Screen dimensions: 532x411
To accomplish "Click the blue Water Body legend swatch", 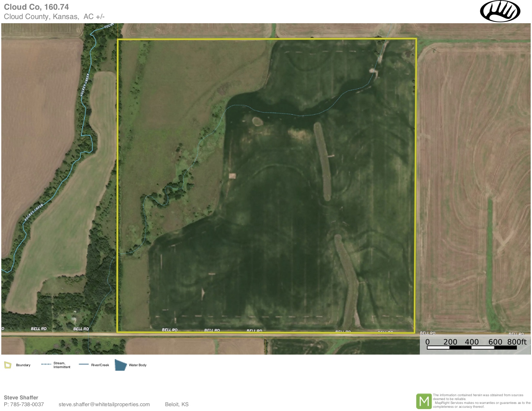I will [x=121, y=365].
